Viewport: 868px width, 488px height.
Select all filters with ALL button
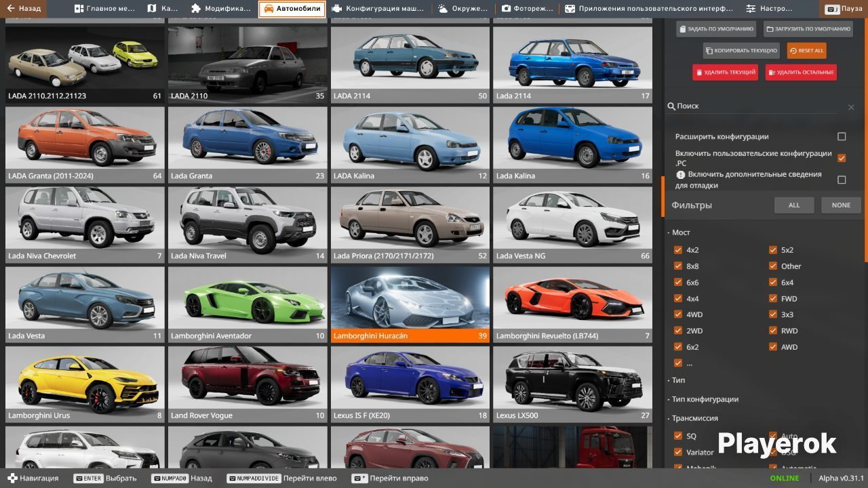794,205
